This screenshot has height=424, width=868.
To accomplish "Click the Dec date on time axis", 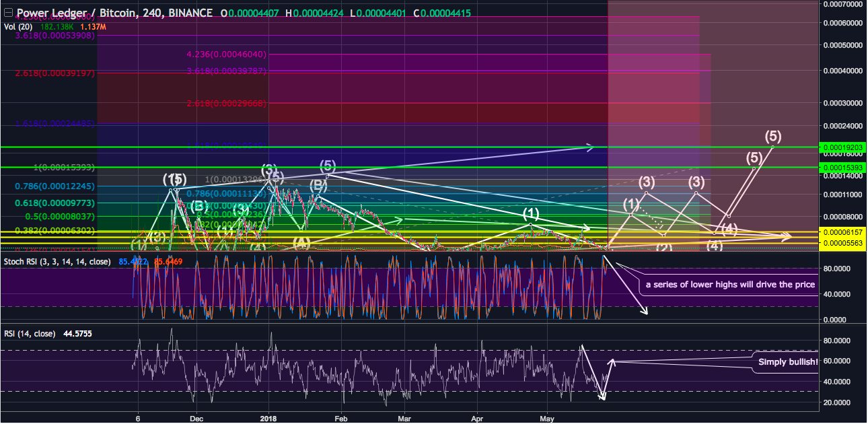I will 196,417.
